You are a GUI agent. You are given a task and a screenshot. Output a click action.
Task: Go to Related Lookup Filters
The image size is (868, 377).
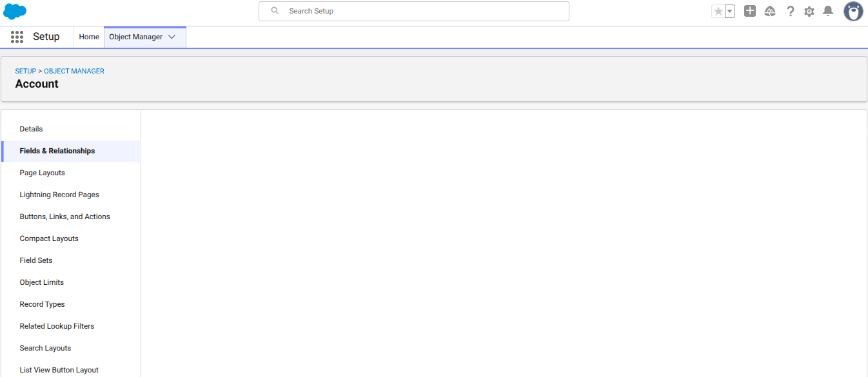pyautogui.click(x=71, y=326)
